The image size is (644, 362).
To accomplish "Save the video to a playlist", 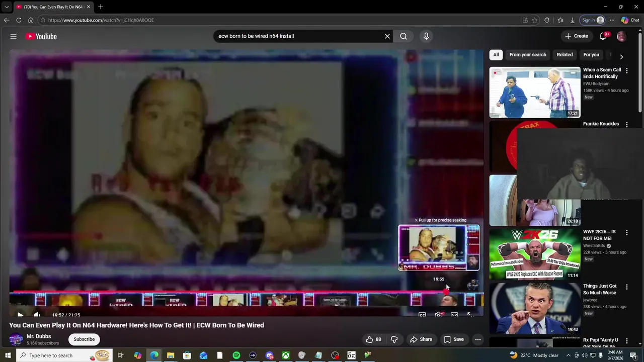I will 454,339.
